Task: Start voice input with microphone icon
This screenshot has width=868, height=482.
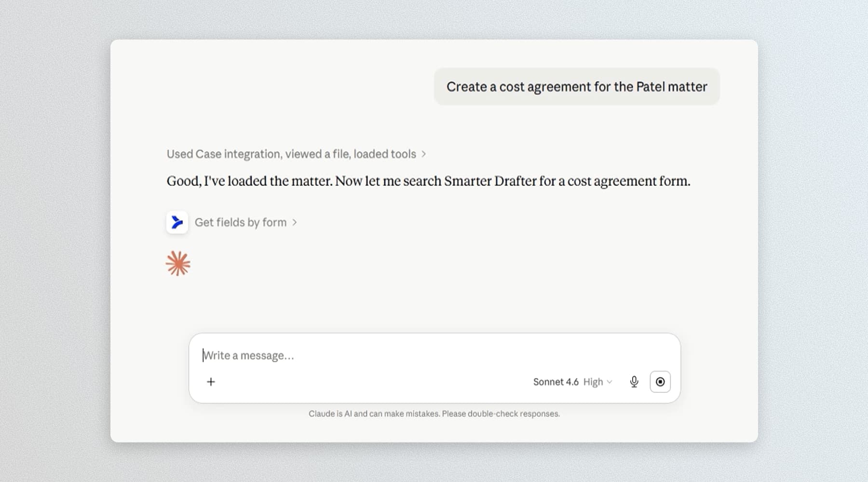Action: pos(634,382)
